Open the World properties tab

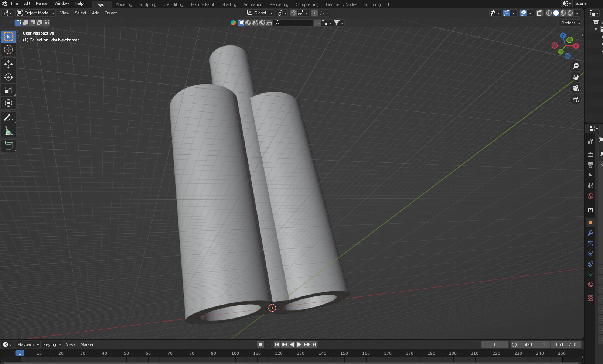[x=590, y=196]
